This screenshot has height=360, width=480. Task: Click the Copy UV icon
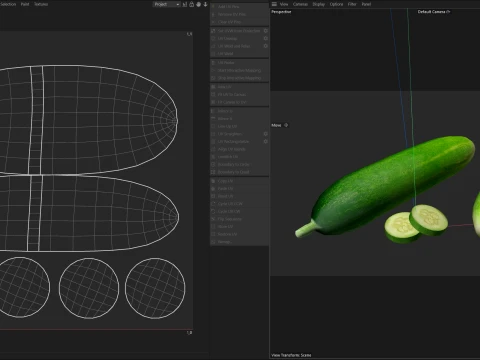click(213, 181)
